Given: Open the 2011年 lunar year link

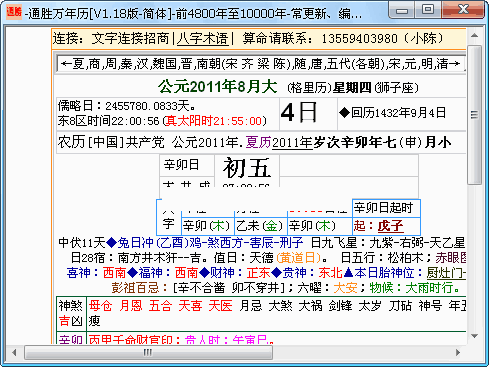Looking at the screenshot, I should [292, 143].
